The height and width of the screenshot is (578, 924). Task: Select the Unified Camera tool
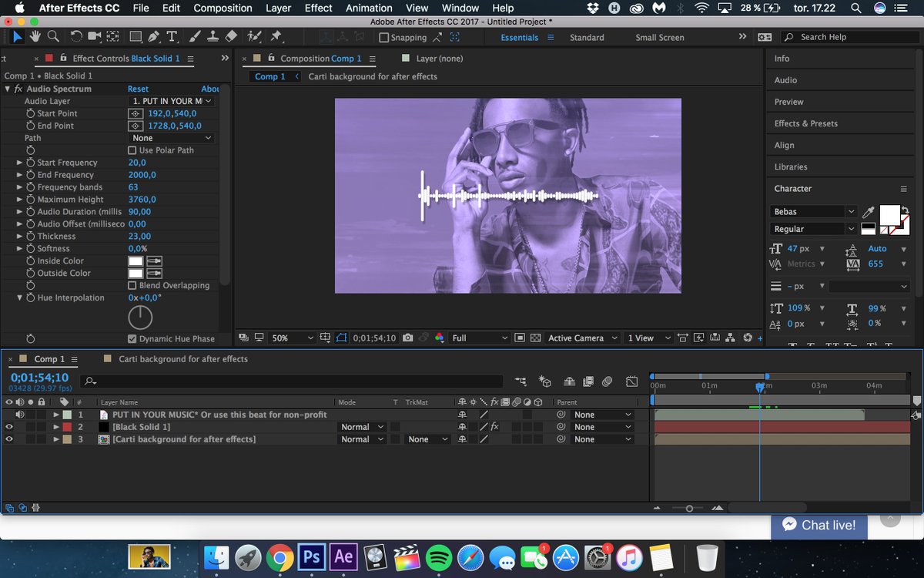pos(94,36)
